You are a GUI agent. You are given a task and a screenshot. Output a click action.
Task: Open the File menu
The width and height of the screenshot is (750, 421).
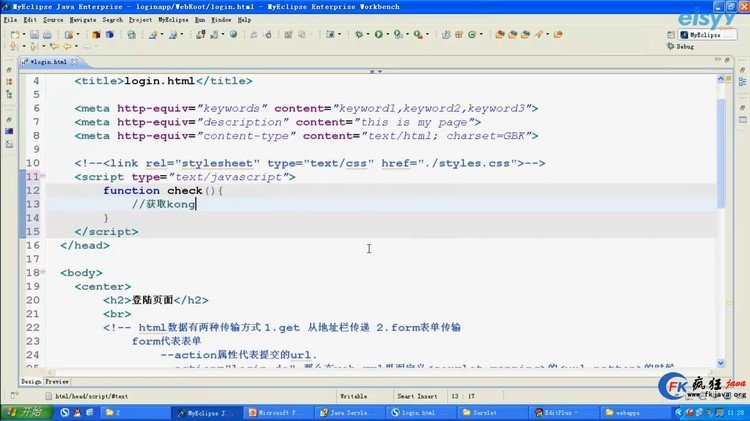(10, 20)
